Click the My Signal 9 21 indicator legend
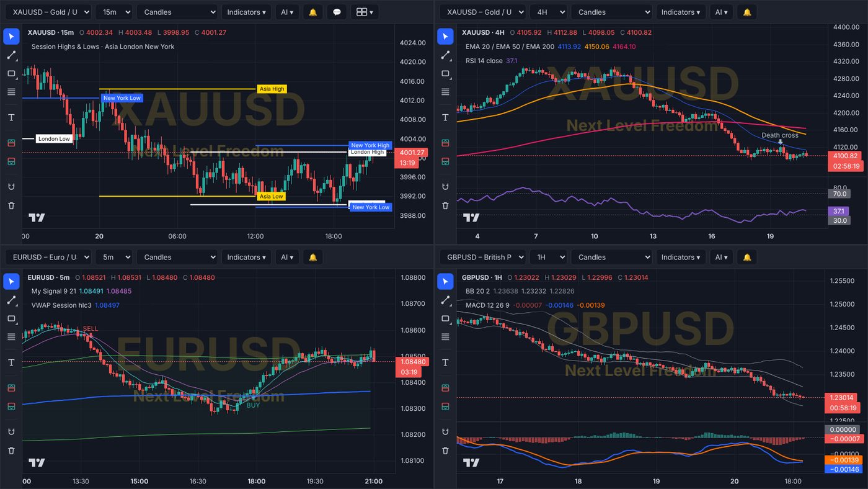Image resolution: width=868 pixels, height=489 pixels. (x=81, y=291)
